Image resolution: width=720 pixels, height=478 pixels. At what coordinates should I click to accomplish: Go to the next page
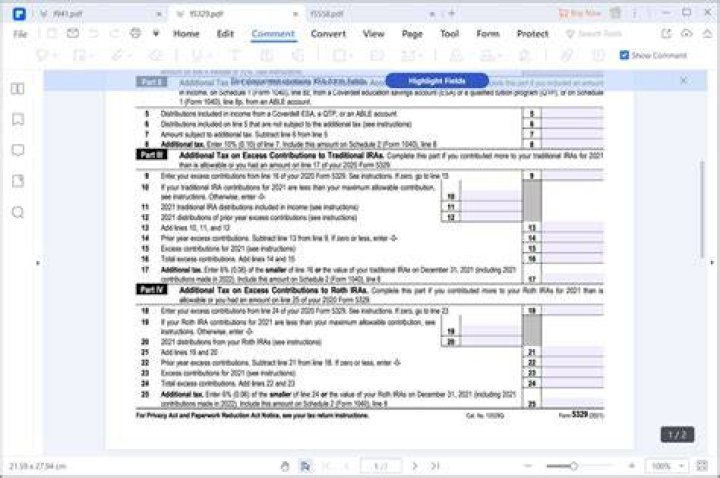pyautogui.click(x=415, y=466)
